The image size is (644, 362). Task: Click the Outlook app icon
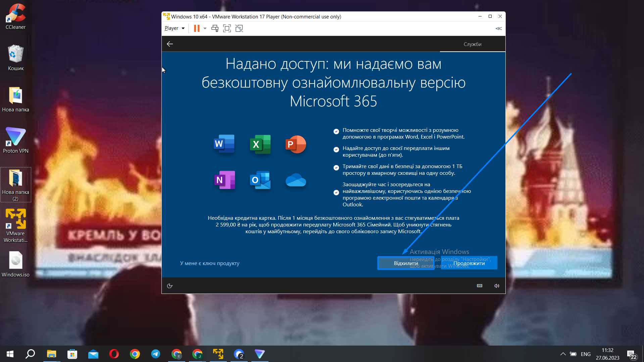(260, 180)
